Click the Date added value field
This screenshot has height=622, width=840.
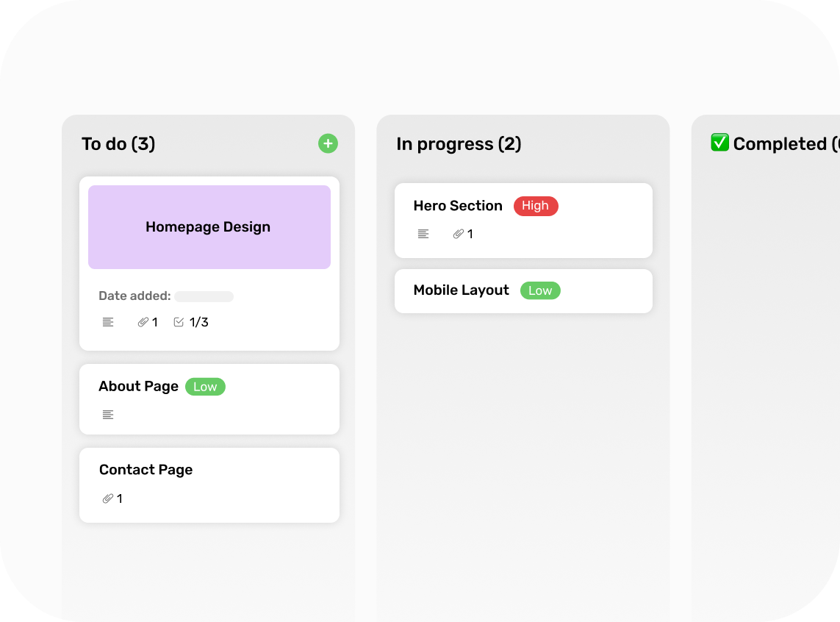tap(204, 296)
